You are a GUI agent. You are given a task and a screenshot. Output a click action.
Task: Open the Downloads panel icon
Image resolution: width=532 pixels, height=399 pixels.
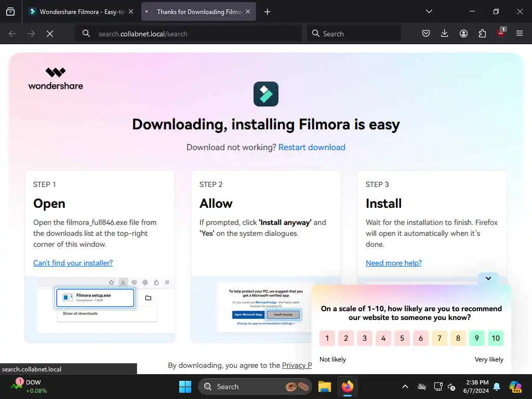tap(445, 33)
